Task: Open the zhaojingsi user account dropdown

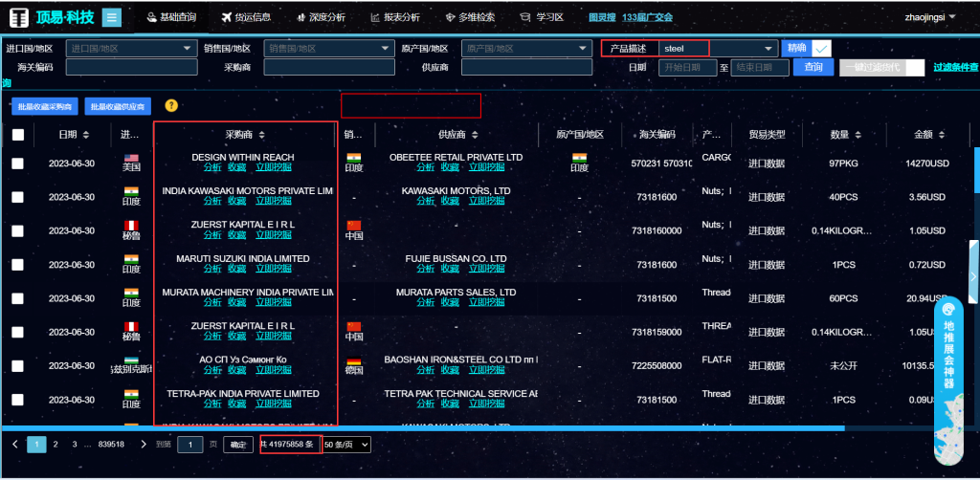Action: (929, 17)
